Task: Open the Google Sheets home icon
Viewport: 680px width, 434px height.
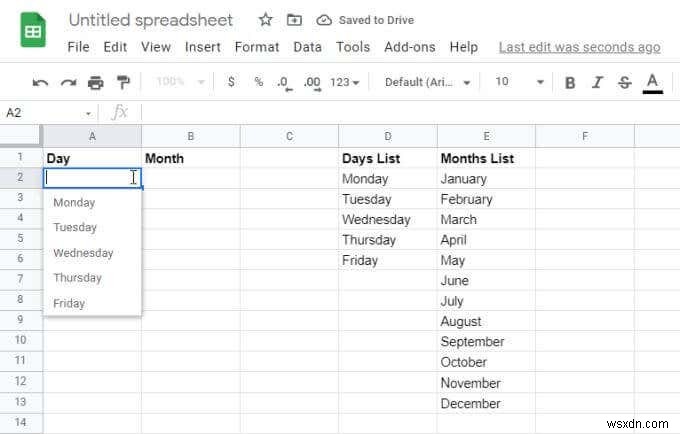Action: pos(33,31)
